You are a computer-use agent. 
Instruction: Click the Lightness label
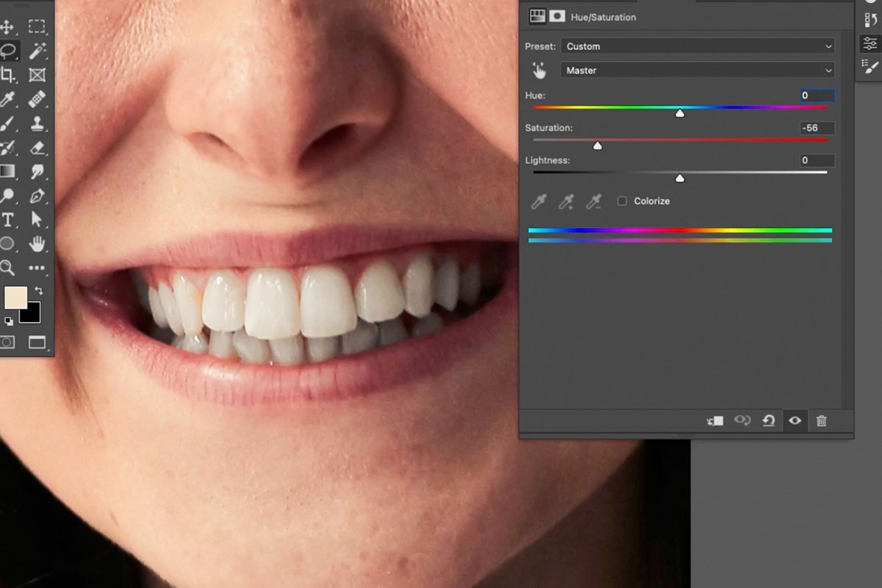[547, 160]
